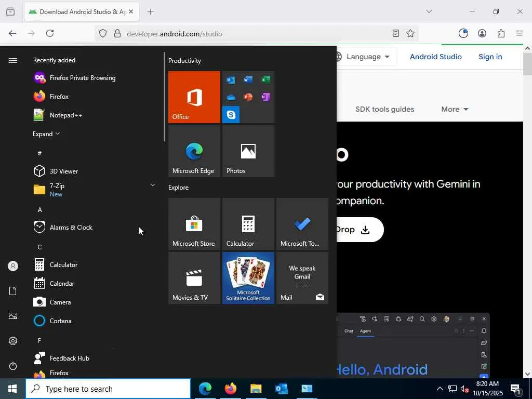Open Pictures shortcut in Start sidebar
Screen dimensions: 532x399
(13, 316)
